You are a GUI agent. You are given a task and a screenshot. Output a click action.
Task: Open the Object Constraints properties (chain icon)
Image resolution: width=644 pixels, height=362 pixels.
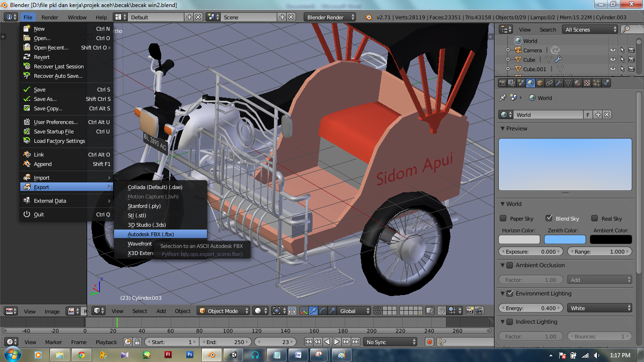[550, 82]
